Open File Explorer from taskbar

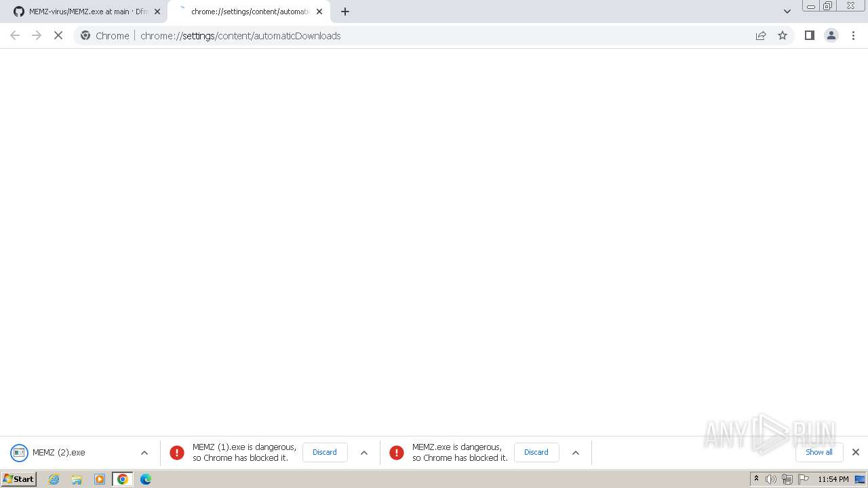77,479
